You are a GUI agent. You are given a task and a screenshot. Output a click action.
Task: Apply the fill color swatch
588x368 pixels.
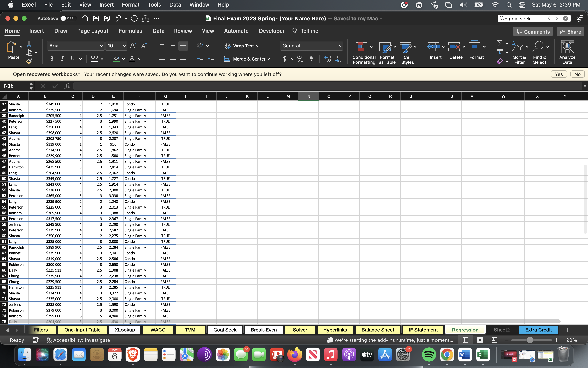point(116,59)
